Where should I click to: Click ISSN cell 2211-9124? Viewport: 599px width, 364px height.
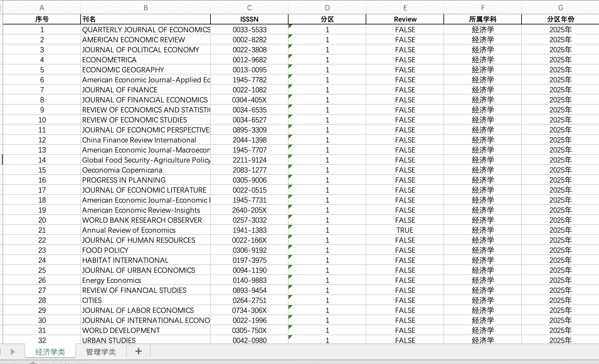pos(249,160)
